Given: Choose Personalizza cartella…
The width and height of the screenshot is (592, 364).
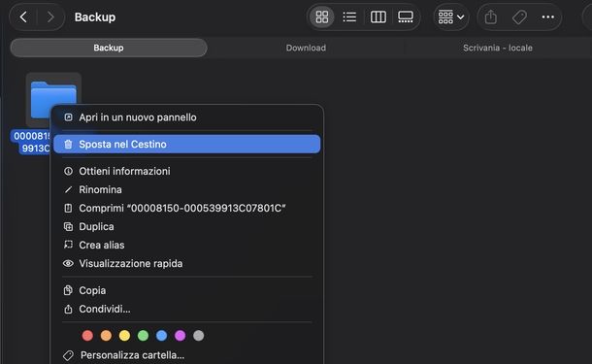Looking at the screenshot, I should (x=187, y=355).
